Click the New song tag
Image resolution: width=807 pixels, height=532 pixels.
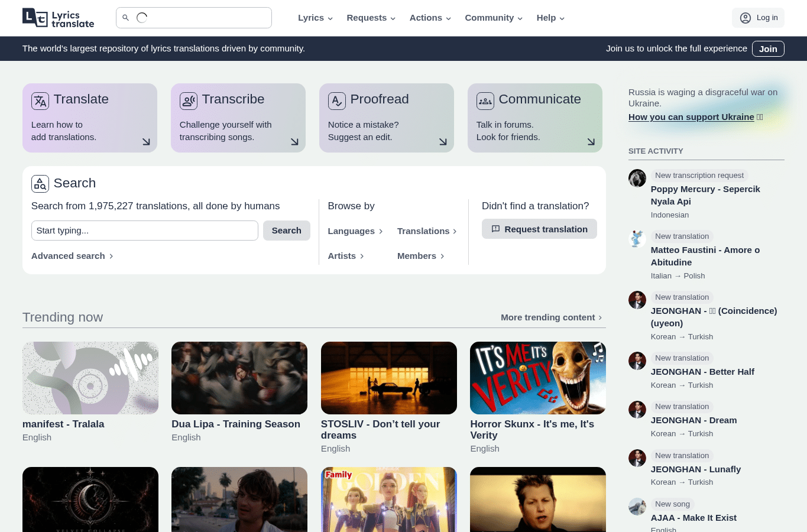tap(672, 504)
